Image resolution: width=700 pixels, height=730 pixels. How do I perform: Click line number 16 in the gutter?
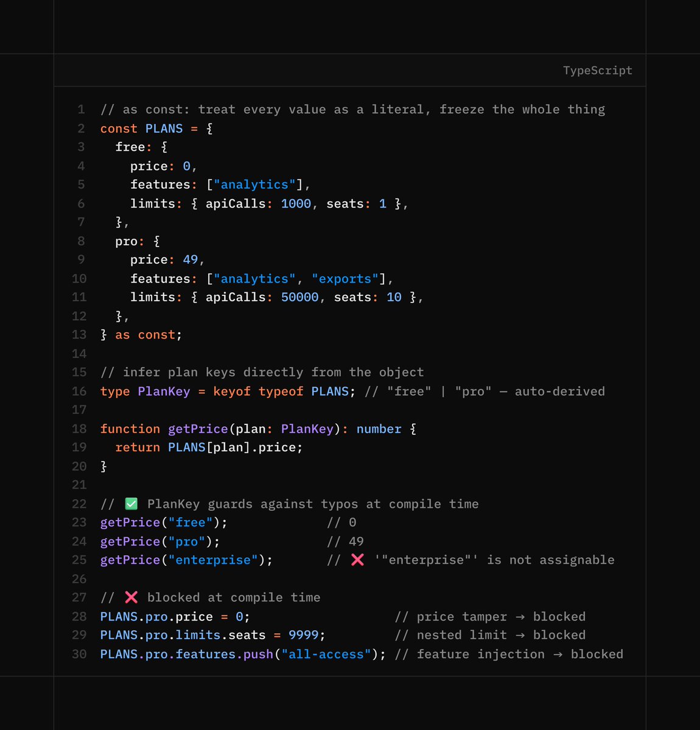[x=79, y=391]
